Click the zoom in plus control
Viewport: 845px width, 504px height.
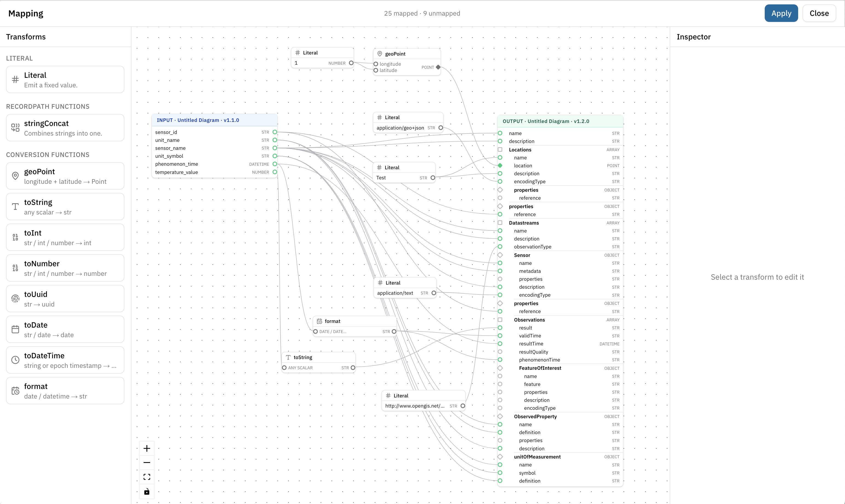147,448
